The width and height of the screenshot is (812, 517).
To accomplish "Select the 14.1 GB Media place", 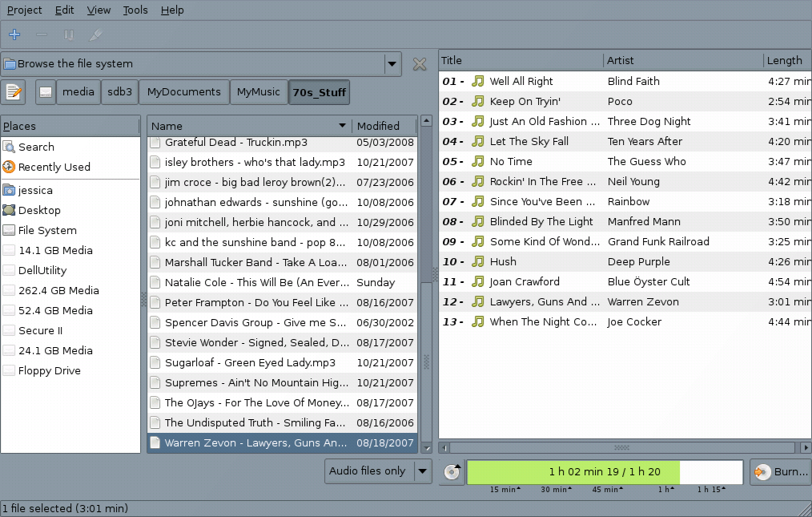I will point(70,250).
